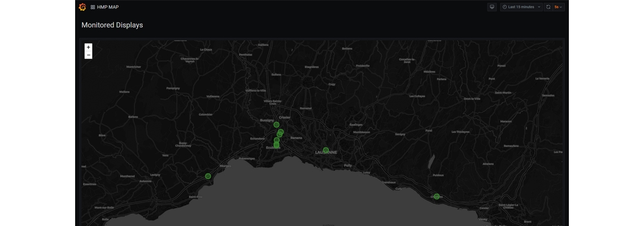
Task: Zoom out on the map
Action: 88,55
